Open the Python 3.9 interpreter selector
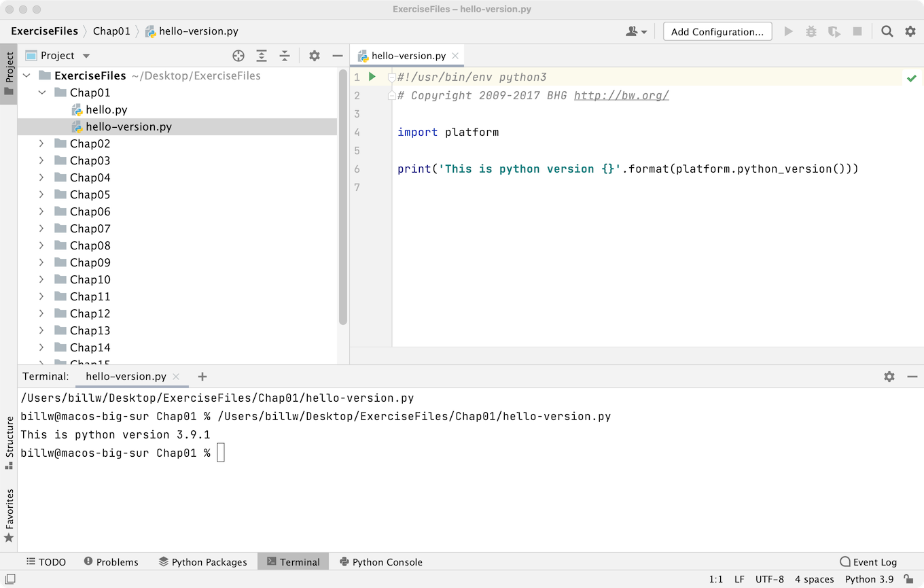This screenshot has width=924, height=588. [x=870, y=579]
